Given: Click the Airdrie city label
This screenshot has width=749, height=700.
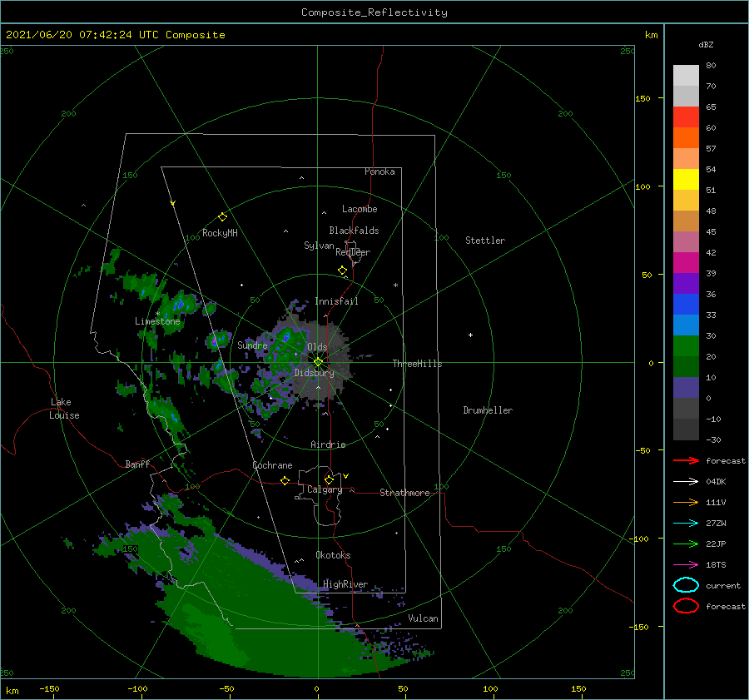Looking at the screenshot, I should point(328,444).
